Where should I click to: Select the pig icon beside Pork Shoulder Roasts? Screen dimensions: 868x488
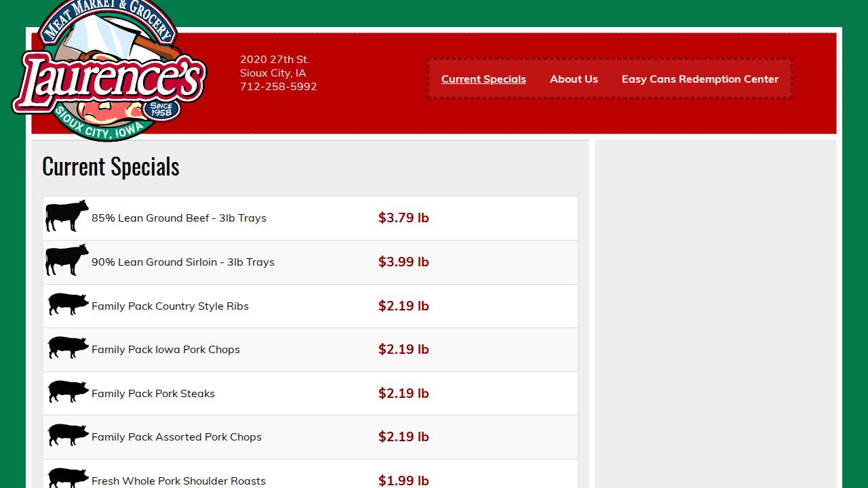pyautogui.click(x=67, y=478)
